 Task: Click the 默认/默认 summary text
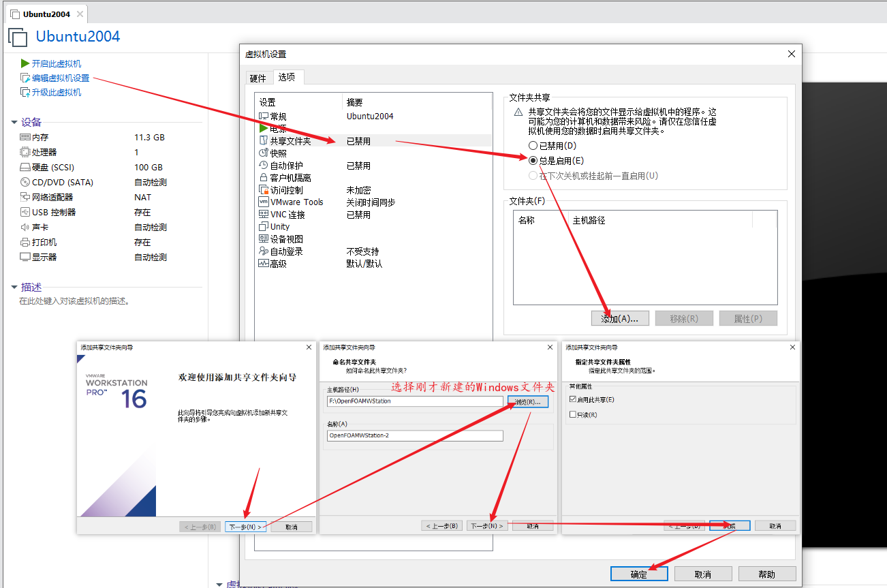pyautogui.click(x=364, y=264)
